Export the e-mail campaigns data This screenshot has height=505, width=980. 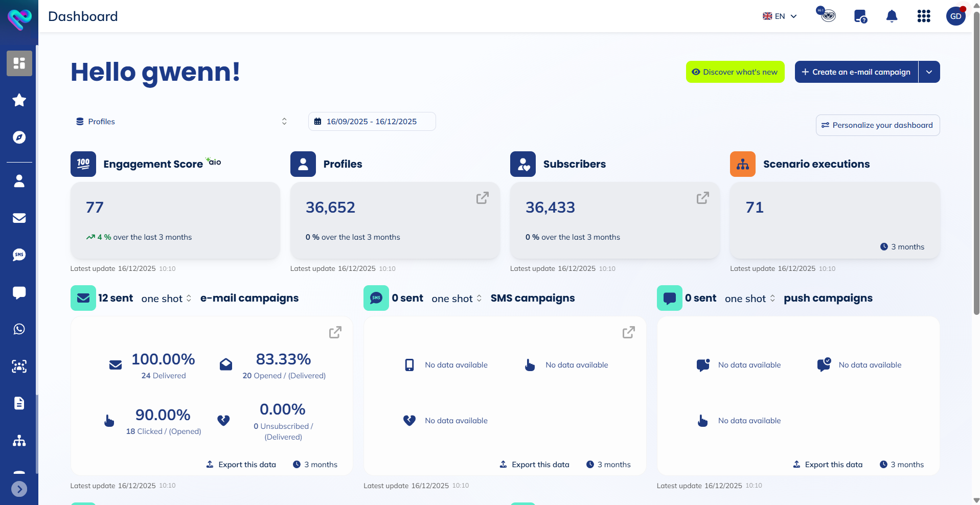[240, 464]
